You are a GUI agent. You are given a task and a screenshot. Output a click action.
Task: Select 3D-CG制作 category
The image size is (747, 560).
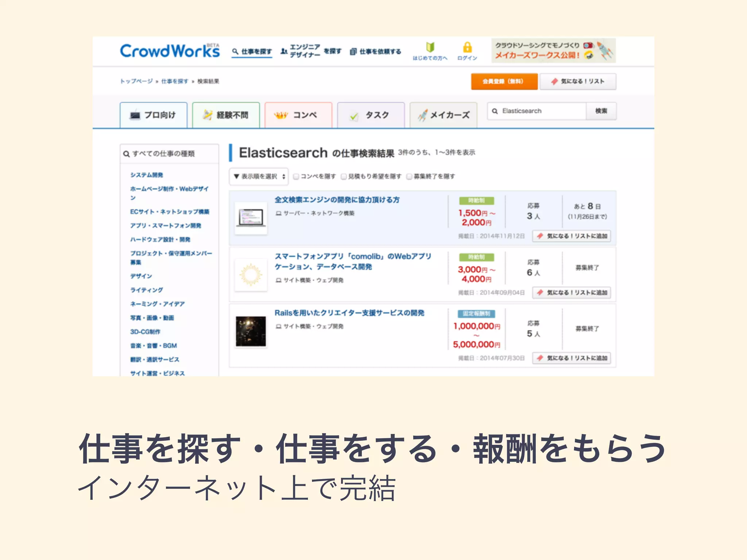coord(145,332)
